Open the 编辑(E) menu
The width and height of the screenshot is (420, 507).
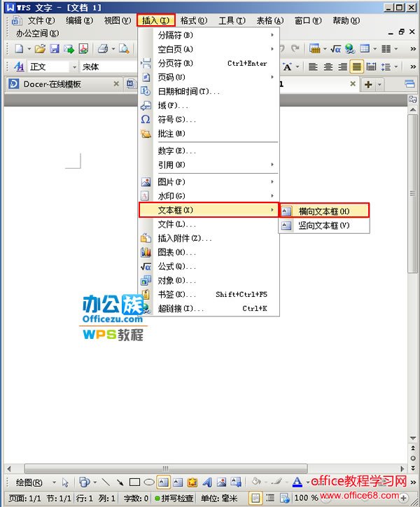click(79, 21)
